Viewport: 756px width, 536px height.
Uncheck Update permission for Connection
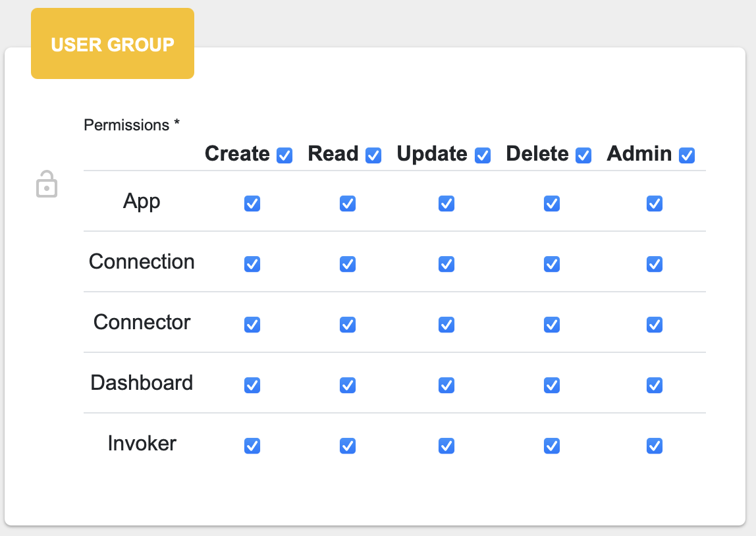(446, 264)
